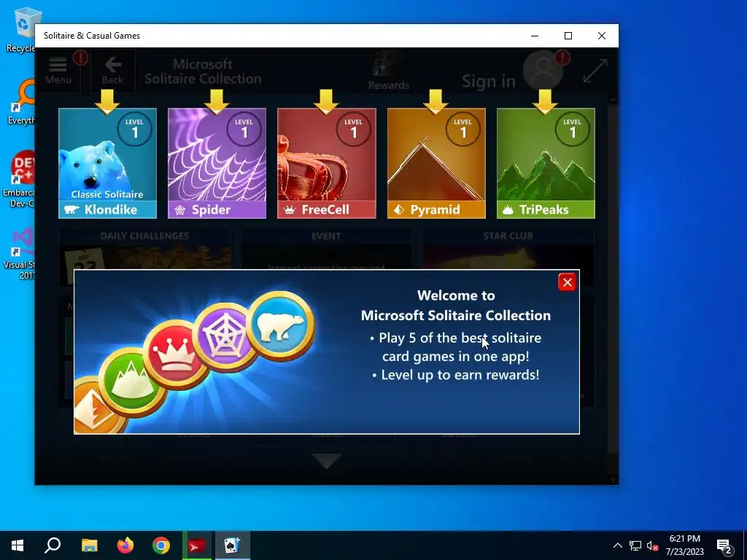Open the Windows Start menu
747x560 pixels.
tap(18, 545)
